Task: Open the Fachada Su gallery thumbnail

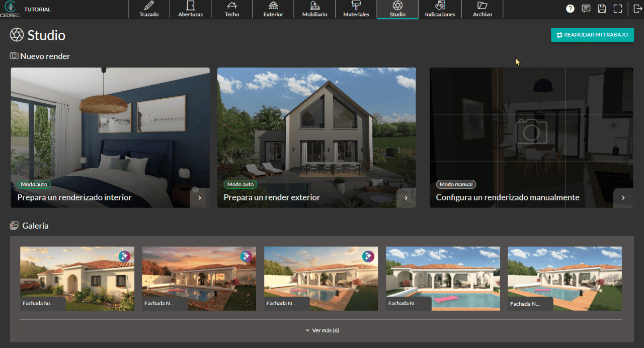Action: point(77,279)
